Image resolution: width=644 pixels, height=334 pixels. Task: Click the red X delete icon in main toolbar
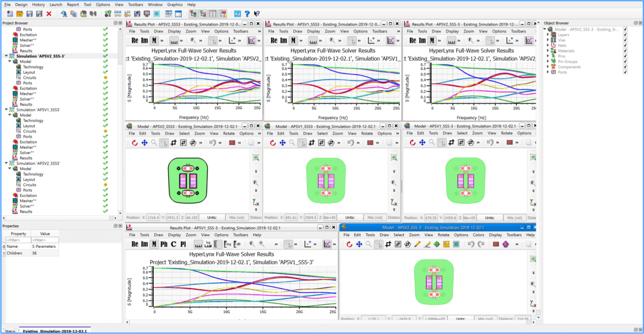[x=49, y=14]
